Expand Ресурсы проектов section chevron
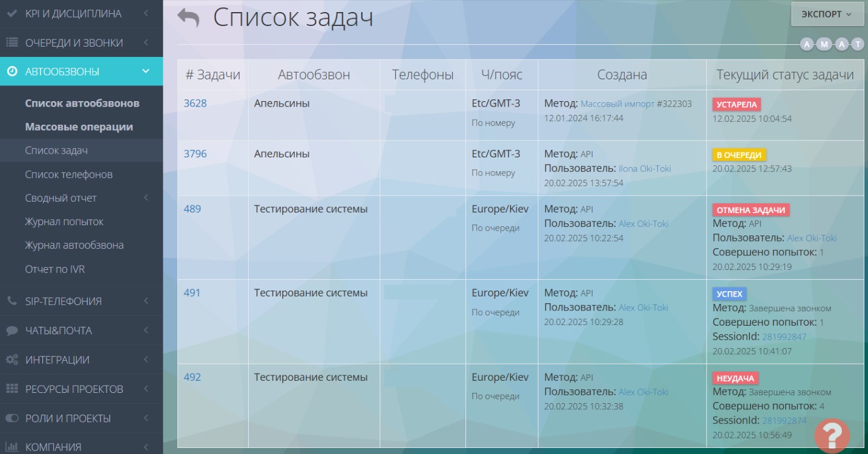Screen dimensions: 868x454 146,389
